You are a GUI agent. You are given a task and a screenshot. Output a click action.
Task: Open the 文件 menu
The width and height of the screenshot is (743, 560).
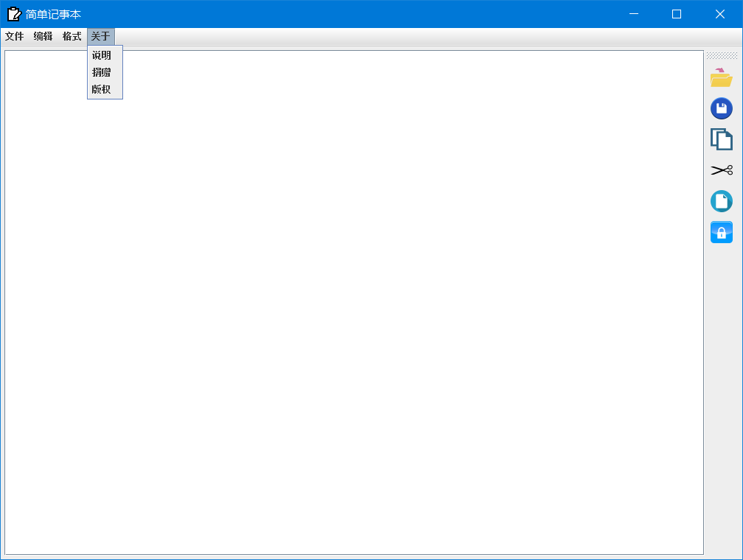point(15,36)
